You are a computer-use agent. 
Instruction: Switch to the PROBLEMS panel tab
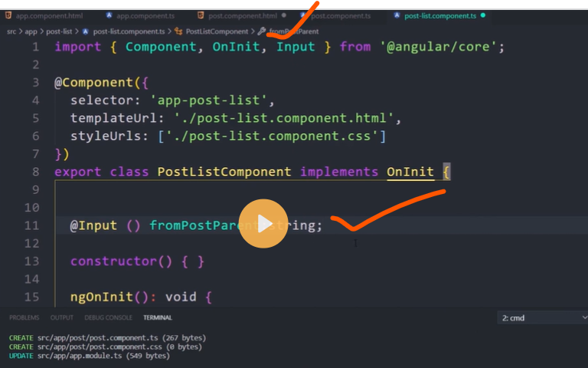(24, 317)
